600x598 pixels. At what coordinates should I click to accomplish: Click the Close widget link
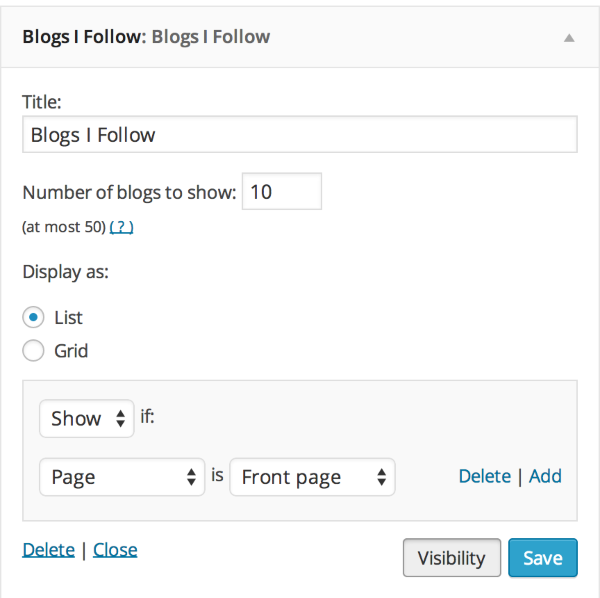coord(115,549)
